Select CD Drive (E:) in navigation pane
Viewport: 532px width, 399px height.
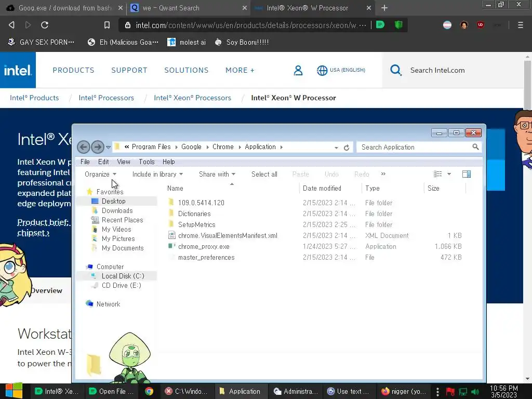click(x=121, y=285)
